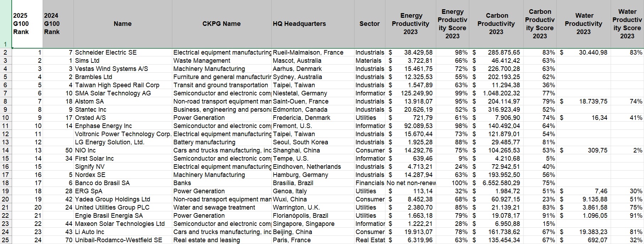This screenshot has height=244, width=644.
Task: Select the "Water and sewage treatment" cell
Action: click(222, 207)
